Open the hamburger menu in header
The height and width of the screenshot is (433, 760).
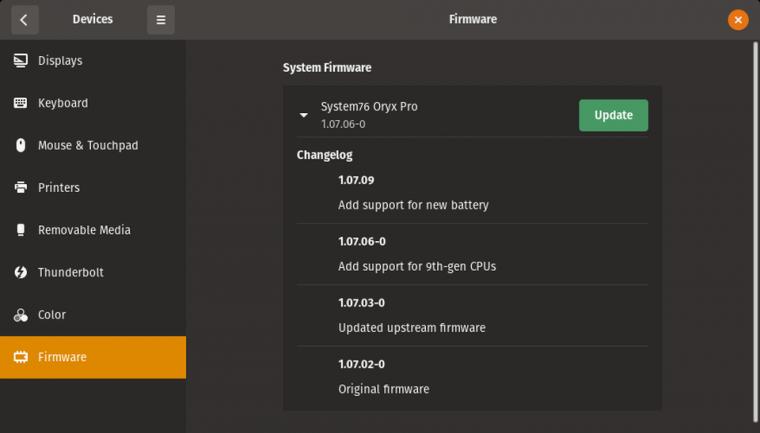point(161,19)
